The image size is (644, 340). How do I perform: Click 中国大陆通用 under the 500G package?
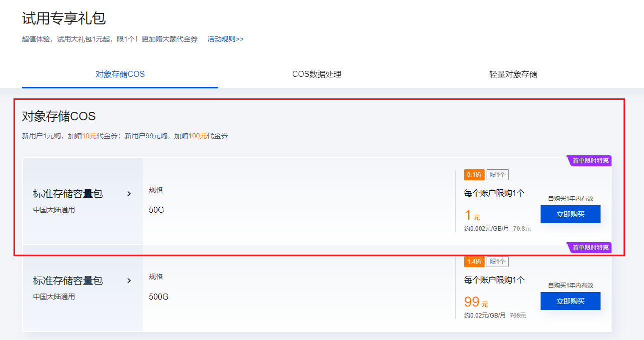point(54,297)
